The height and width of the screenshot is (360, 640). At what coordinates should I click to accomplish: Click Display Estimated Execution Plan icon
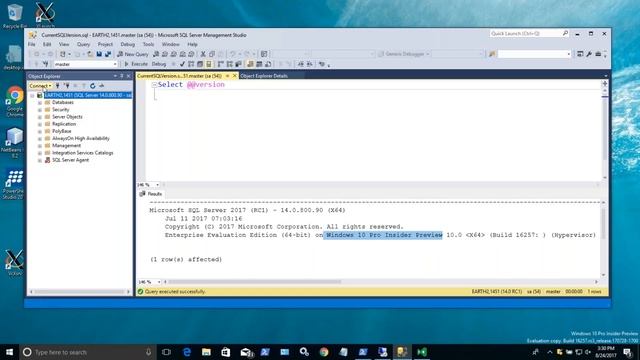tap(191, 64)
